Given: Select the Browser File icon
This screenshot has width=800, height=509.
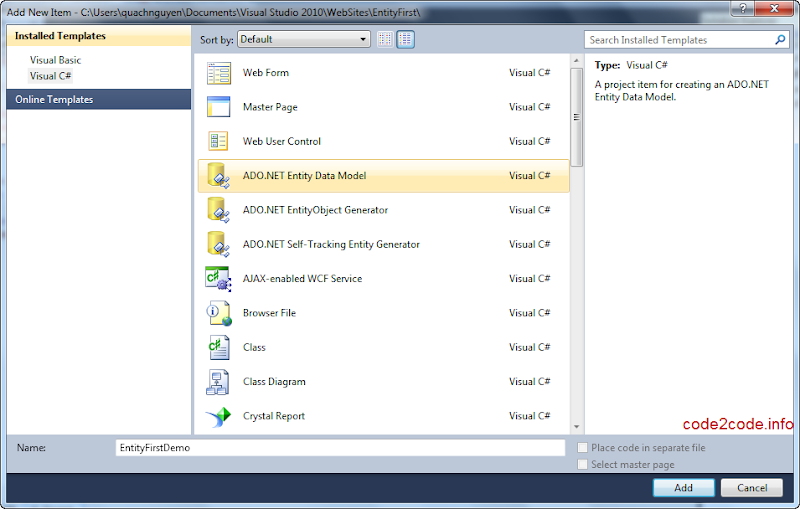Looking at the screenshot, I should click(x=218, y=313).
